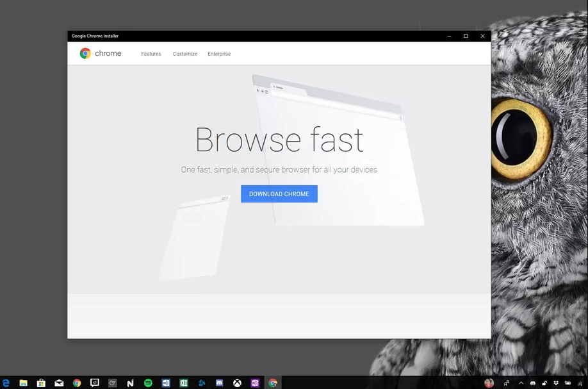
Task: Minimize the Google Chrome Installer window
Action: click(449, 36)
